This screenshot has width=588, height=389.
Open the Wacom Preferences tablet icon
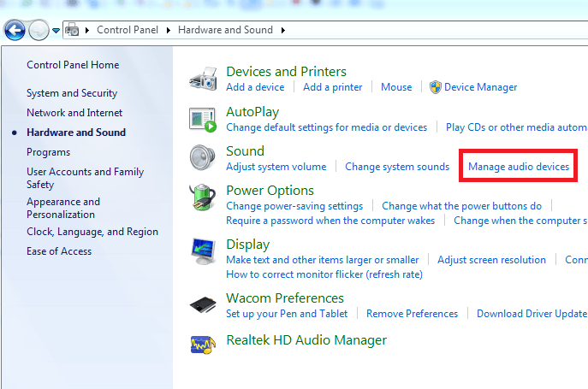point(203,304)
